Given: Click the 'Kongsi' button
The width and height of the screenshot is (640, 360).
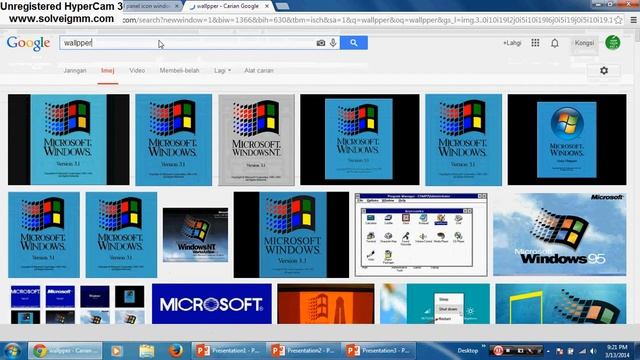Looking at the screenshot, I should (584, 43).
